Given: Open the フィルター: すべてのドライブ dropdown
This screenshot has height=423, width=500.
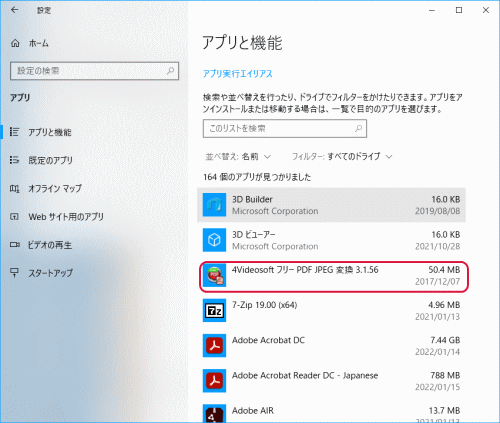Looking at the screenshot, I should click(x=342, y=156).
